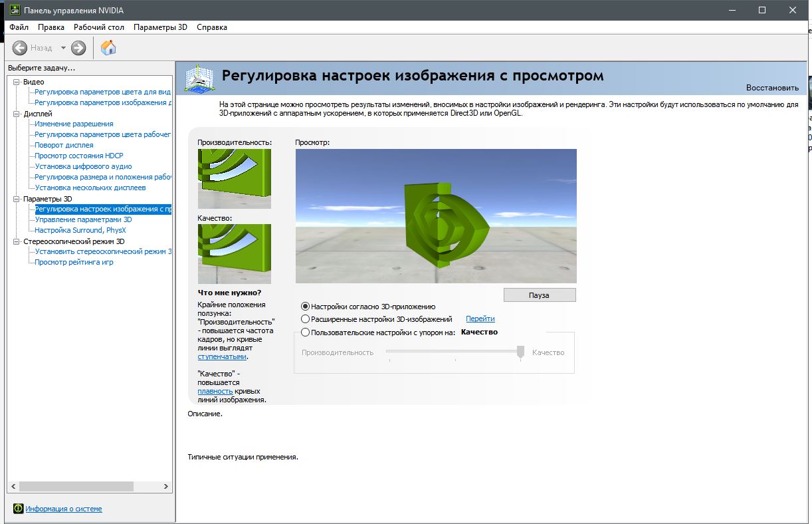
Task: Click the Дисплей category label
Action: (x=38, y=114)
